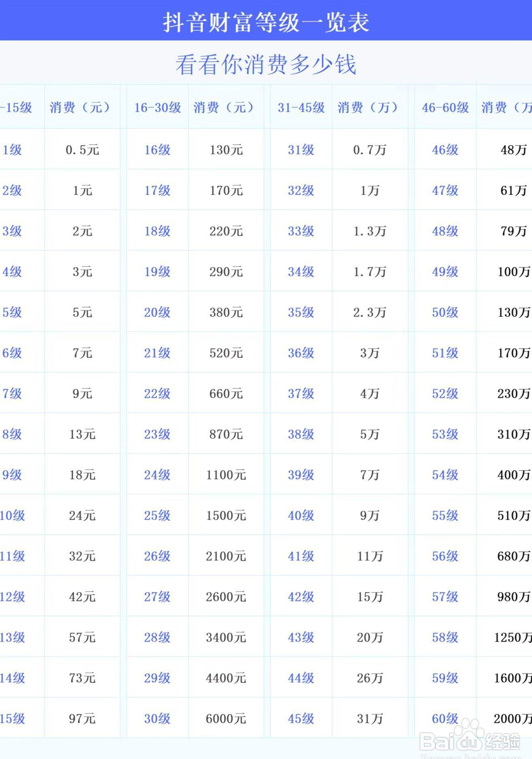Select the '0.7万' cell
This screenshot has height=759, width=532.
370,150
